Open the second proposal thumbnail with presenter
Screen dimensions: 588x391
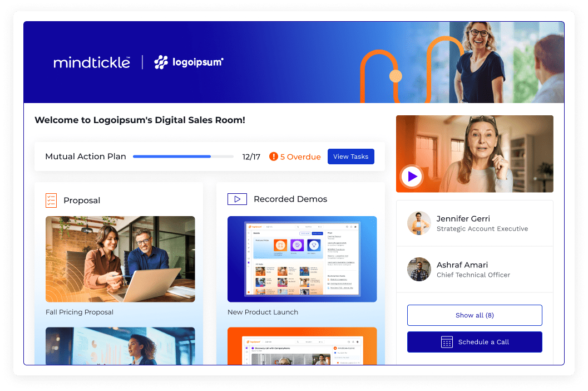click(x=120, y=346)
